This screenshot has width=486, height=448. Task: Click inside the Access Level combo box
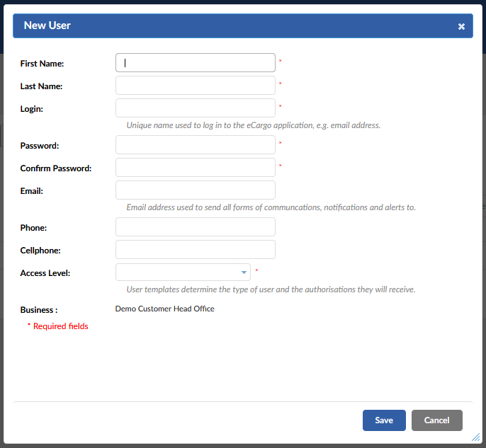(x=183, y=272)
